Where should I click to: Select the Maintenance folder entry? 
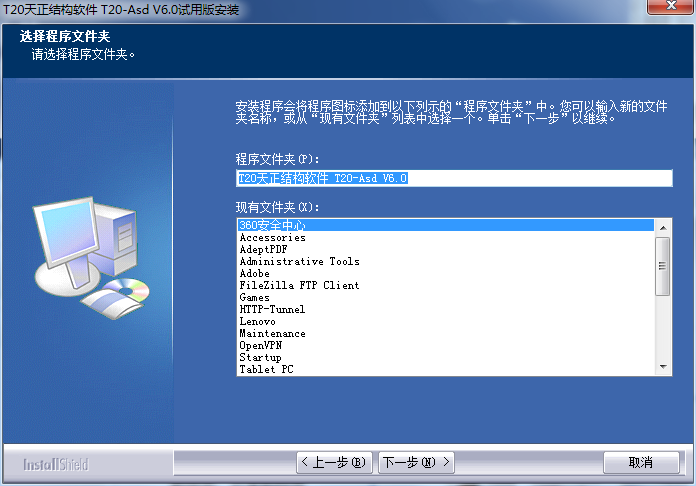446,333
